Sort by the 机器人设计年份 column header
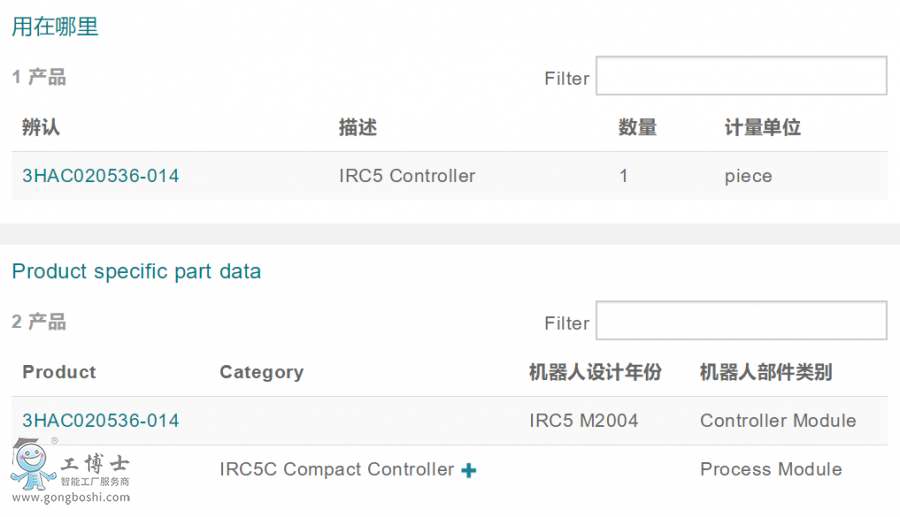Viewport: 900px width, 517px height. coord(595,372)
